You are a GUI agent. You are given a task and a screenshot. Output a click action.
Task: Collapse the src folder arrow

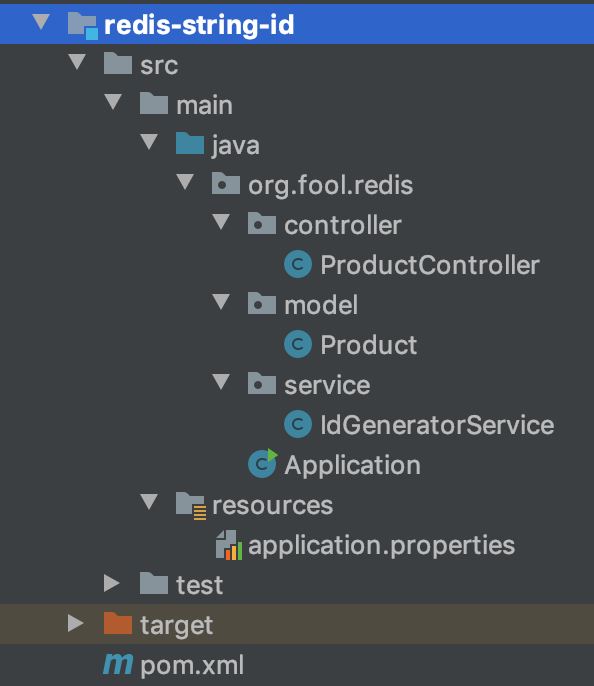pyautogui.click(x=77, y=62)
